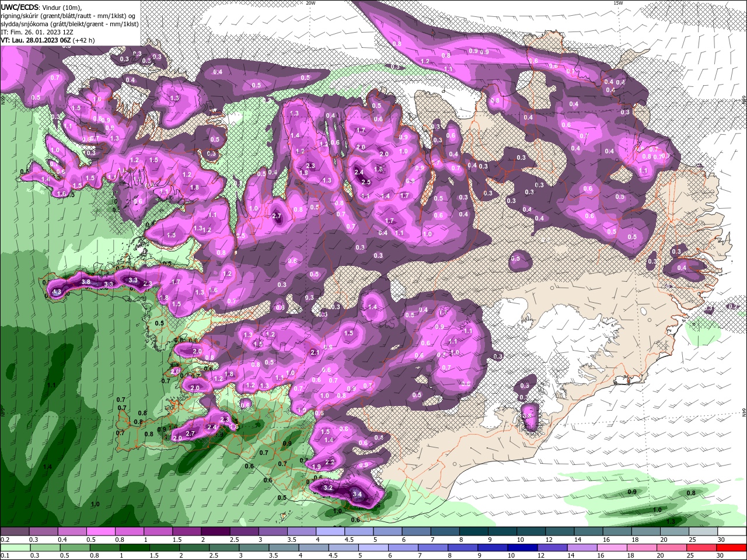Click the 2.2 snowfall value on the map
The image size is (747, 560).
click(330, 462)
